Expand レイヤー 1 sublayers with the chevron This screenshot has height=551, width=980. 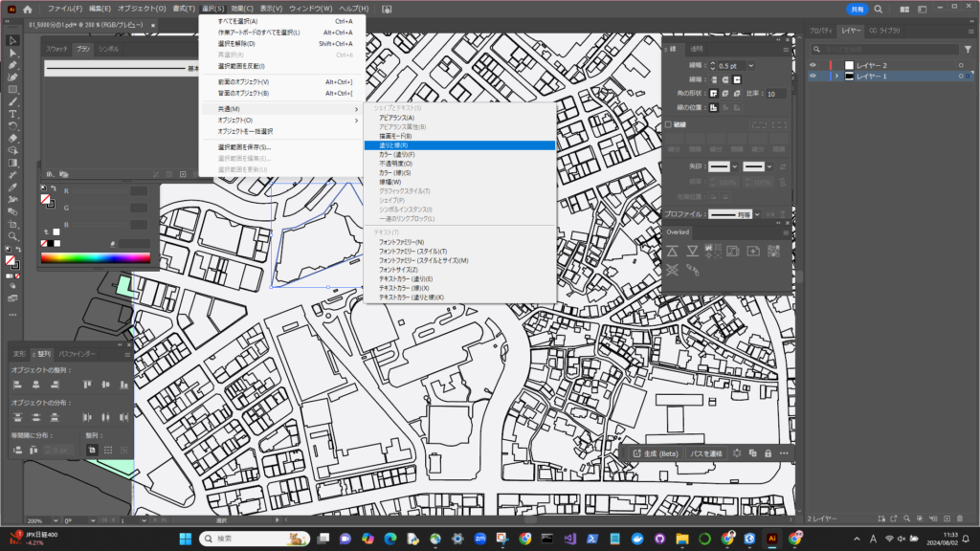[836, 76]
